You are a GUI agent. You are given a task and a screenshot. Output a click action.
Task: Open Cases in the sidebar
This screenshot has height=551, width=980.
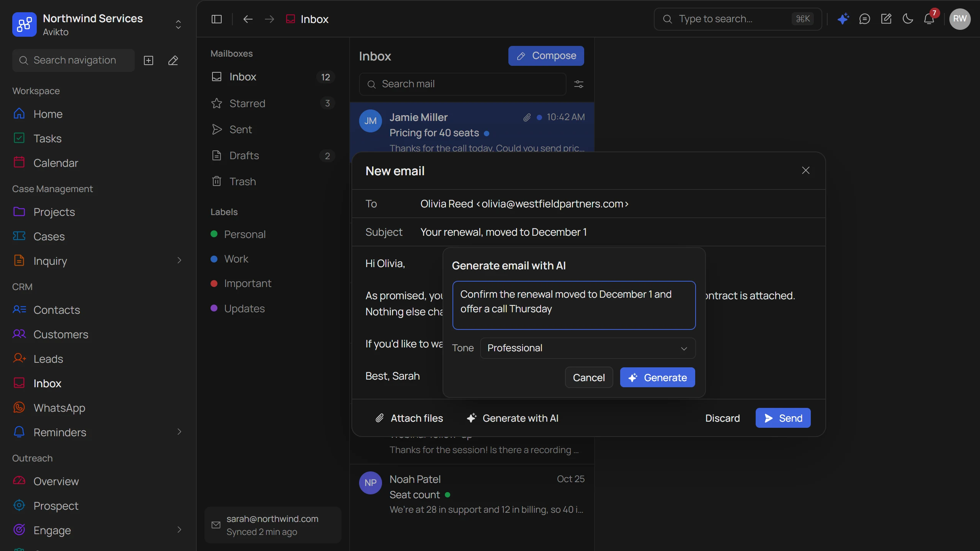pos(98,236)
